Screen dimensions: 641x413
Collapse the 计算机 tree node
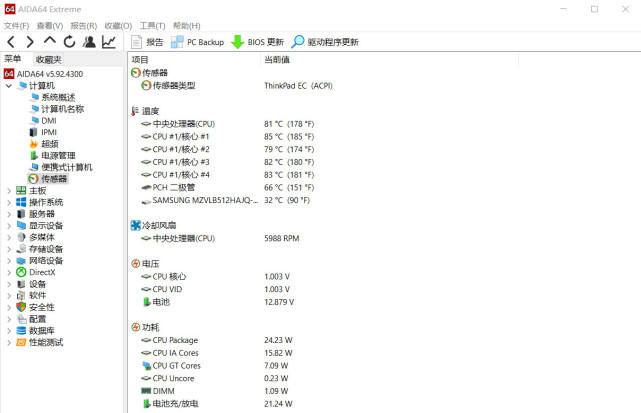9,86
